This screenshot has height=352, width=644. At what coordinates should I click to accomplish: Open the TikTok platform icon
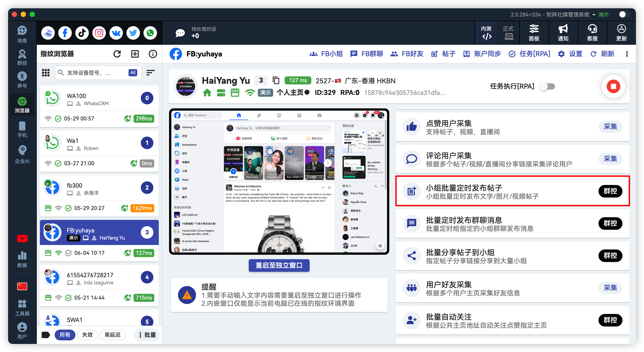coord(82,33)
